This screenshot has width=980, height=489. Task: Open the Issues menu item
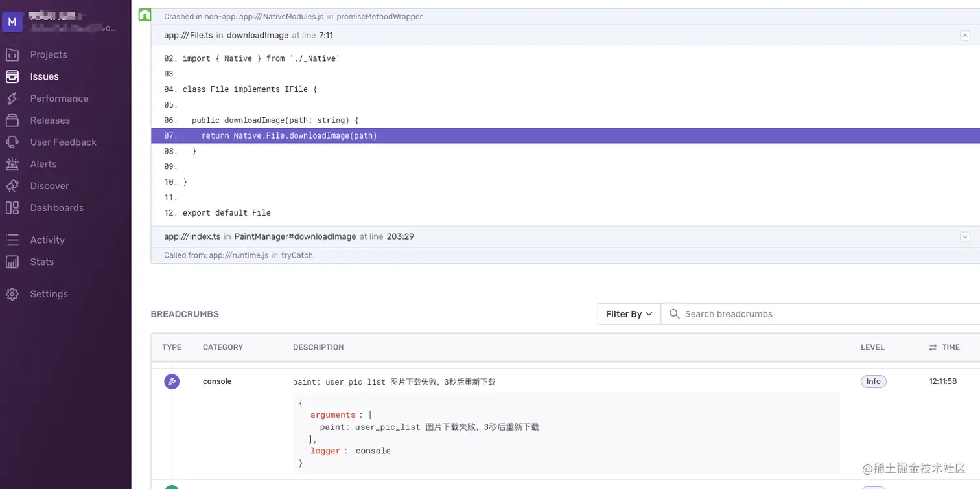pyautogui.click(x=44, y=76)
